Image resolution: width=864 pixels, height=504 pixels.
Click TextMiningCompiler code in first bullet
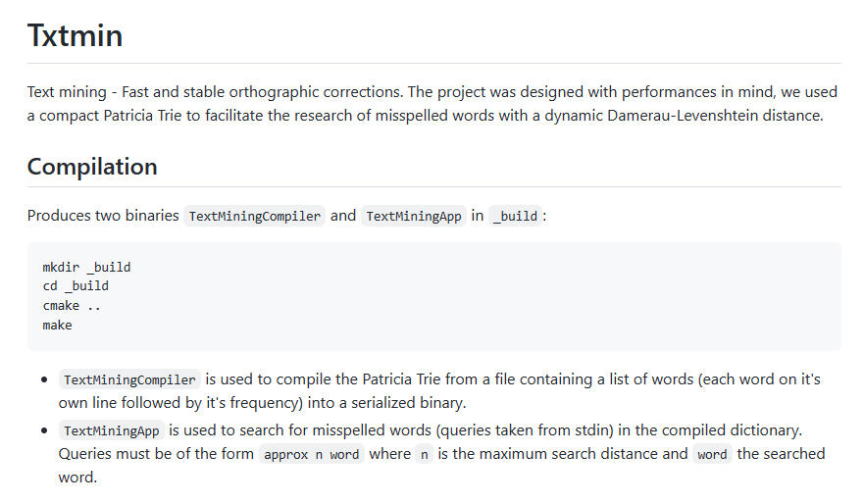click(x=129, y=379)
